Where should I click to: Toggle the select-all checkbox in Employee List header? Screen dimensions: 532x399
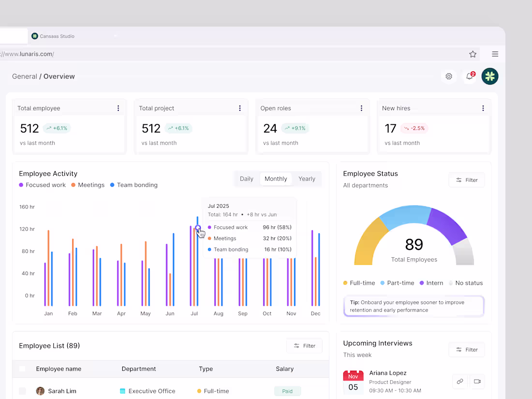coord(22,369)
